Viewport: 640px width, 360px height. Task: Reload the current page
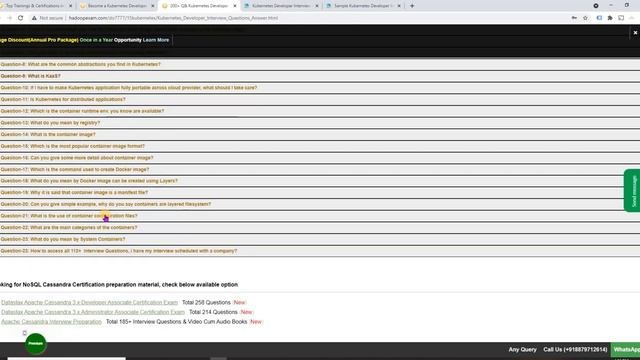tap(20, 18)
